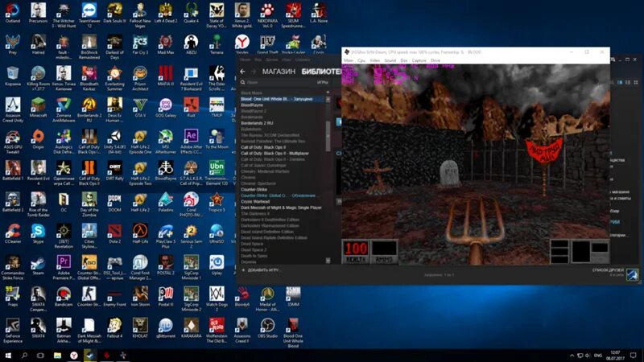Click the Steam library list scroll-up arrow
Image resolution: width=644 pixels, height=362 pixels.
click(328, 99)
